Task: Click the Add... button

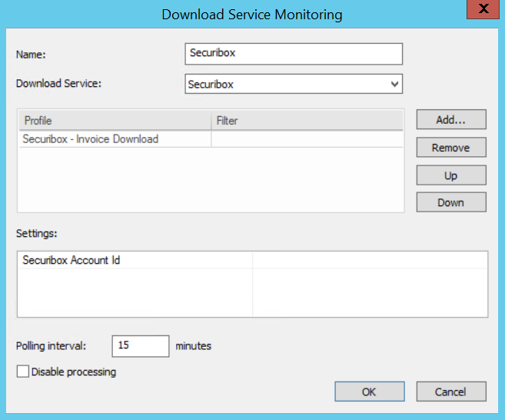Action: [x=451, y=119]
